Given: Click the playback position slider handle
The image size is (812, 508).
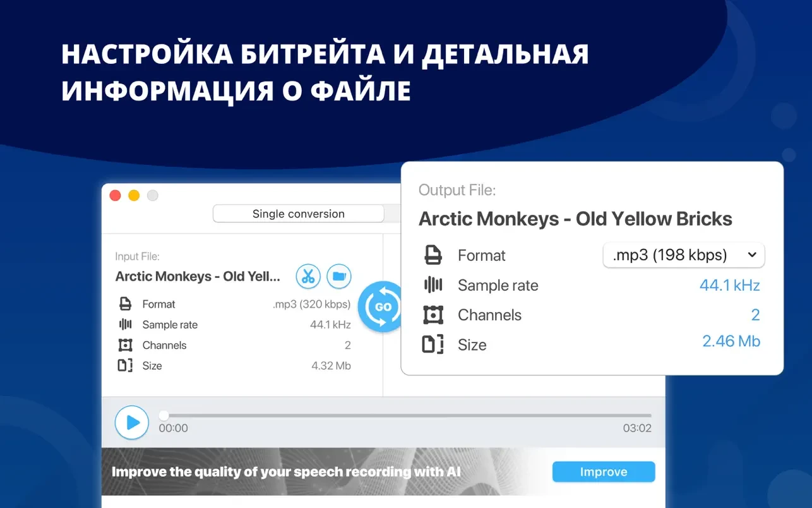Looking at the screenshot, I should 164,415.
